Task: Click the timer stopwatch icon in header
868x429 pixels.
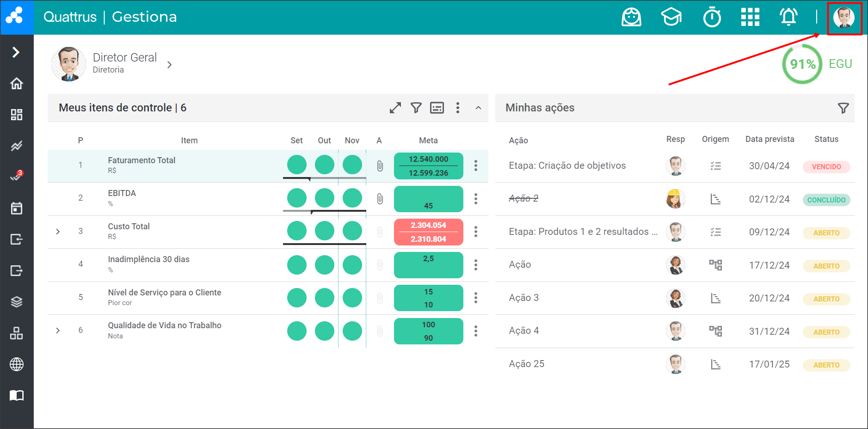Action: click(712, 18)
